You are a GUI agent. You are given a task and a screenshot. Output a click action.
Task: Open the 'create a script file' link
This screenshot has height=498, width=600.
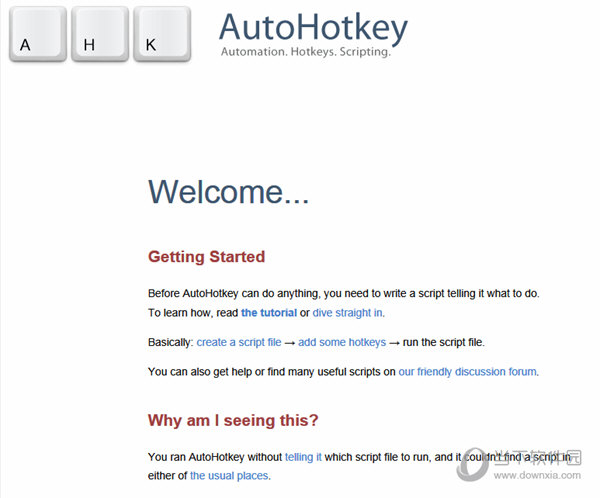point(239,342)
